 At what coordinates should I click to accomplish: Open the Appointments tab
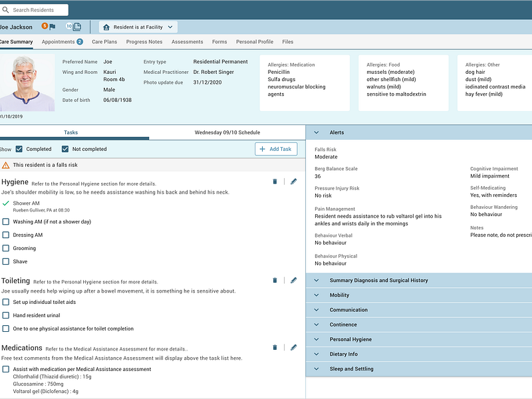pyautogui.click(x=62, y=42)
